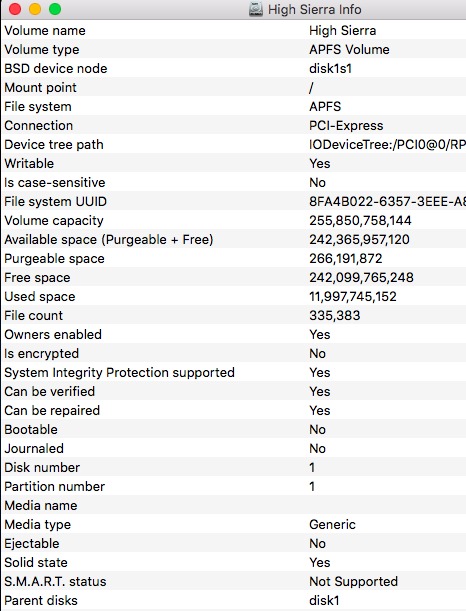The width and height of the screenshot is (466, 611).
Task: Click the disk icon in title bar
Action: pyautogui.click(x=256, y=9)
